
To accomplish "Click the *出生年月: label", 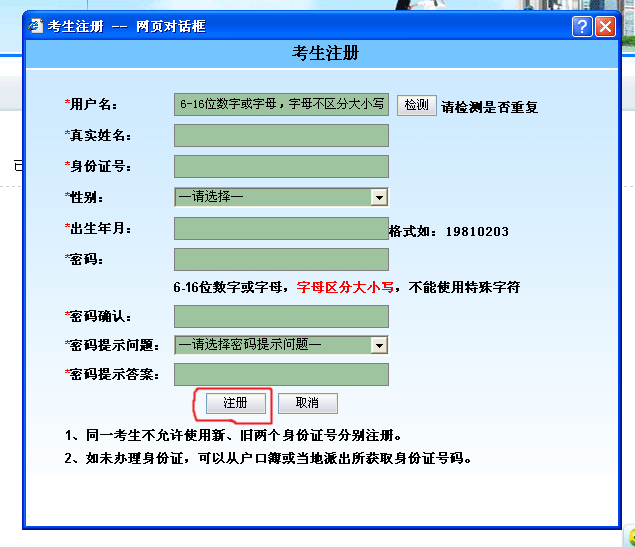I will [98, 228].
